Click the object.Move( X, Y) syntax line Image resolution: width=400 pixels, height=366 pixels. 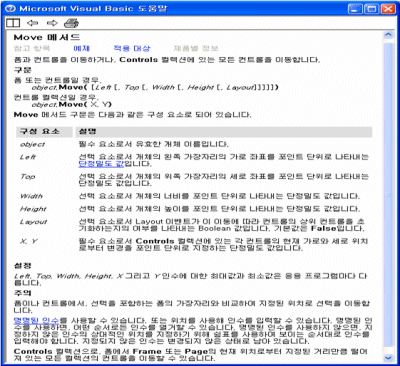click(72, 104)
